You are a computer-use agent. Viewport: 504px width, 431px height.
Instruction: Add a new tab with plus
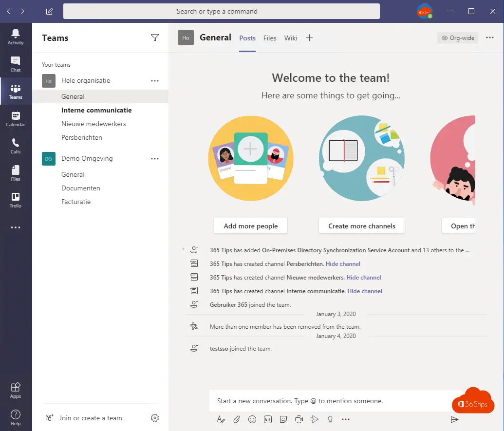[x=309, y=38]
